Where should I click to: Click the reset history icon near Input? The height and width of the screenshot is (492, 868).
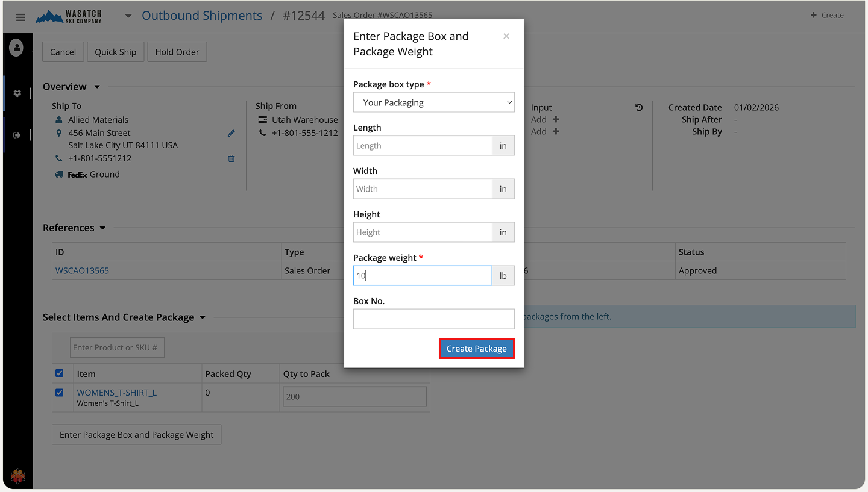tap(639, 108)
